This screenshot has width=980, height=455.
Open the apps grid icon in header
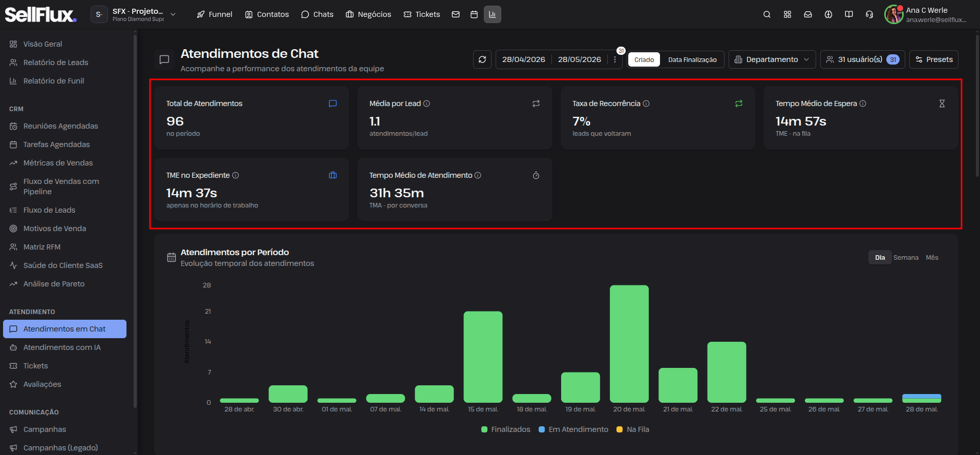click(x=787, y=14)
